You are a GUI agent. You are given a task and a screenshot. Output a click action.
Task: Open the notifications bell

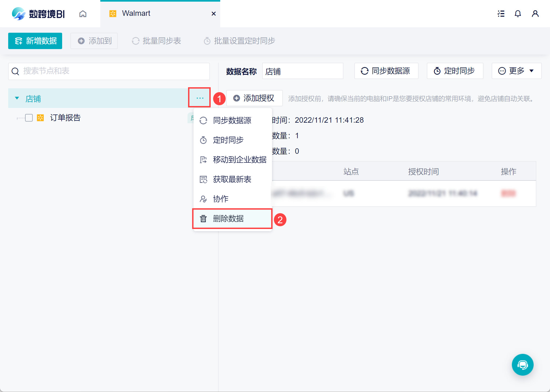pos(518,14)
